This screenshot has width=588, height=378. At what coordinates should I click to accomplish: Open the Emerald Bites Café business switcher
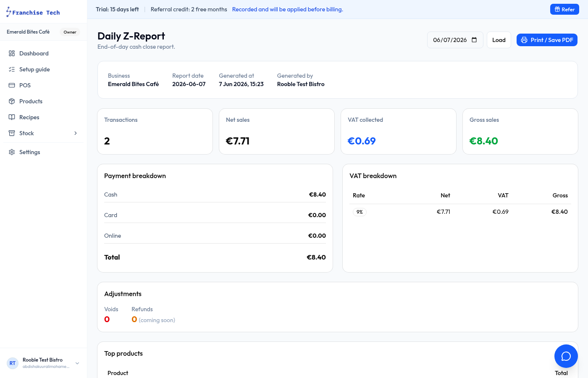(x=43, y=32)
